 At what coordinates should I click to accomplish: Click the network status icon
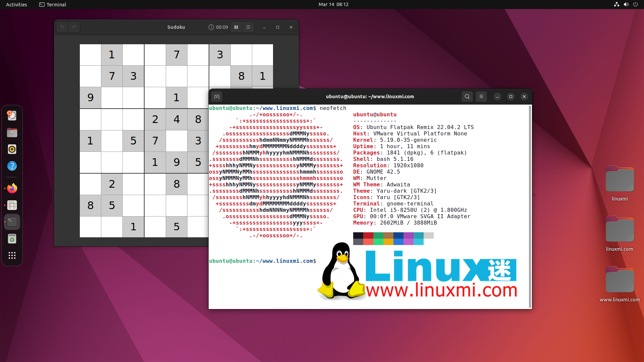616,4
